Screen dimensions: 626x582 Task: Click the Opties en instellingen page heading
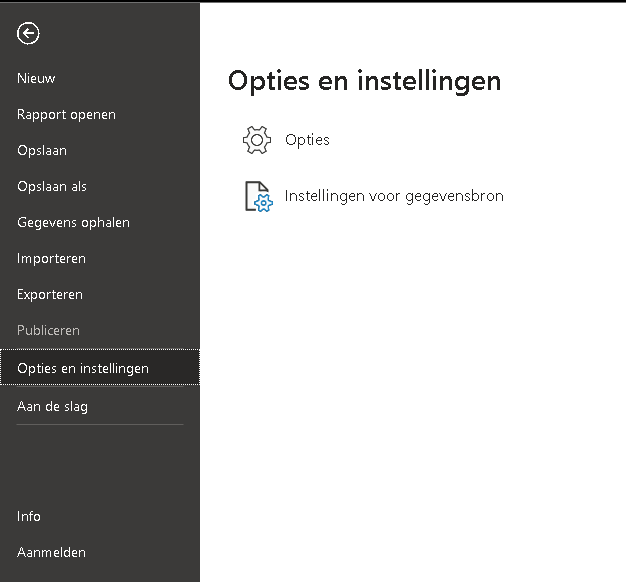point(364,81)
